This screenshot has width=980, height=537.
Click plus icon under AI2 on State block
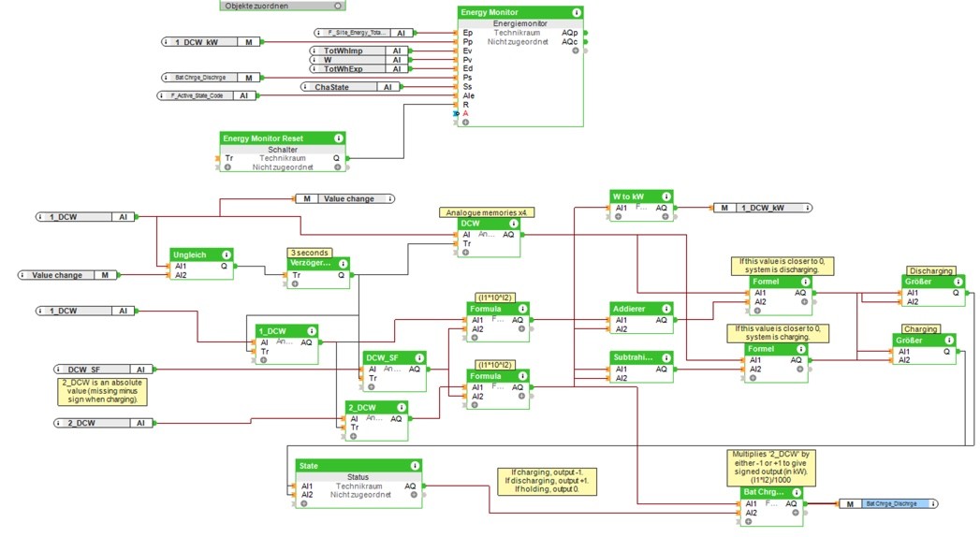(304, 503)
